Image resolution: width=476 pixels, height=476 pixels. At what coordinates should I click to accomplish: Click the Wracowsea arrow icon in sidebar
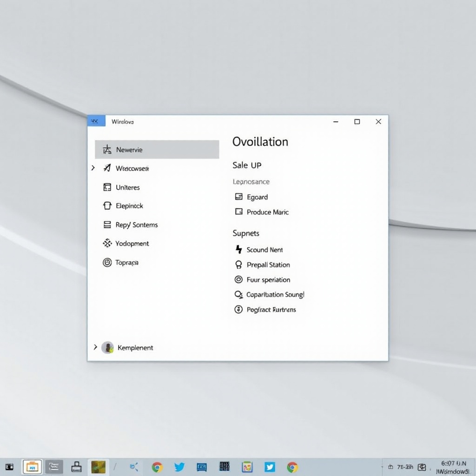pos(107,168)
